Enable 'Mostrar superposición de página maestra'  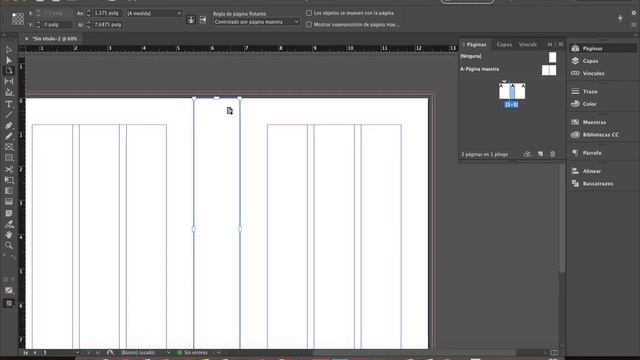tap(309, 24)
